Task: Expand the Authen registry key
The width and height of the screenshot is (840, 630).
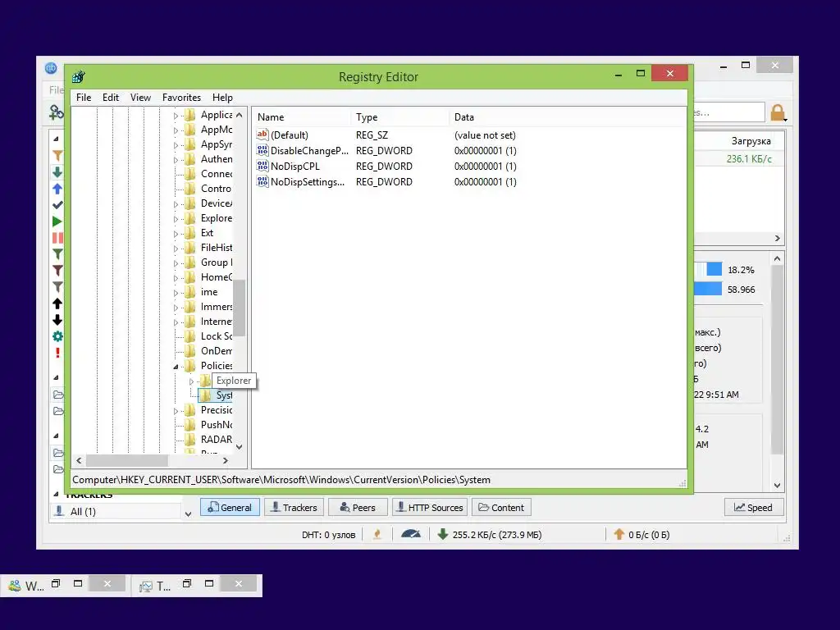Action: tap(176, 160)
